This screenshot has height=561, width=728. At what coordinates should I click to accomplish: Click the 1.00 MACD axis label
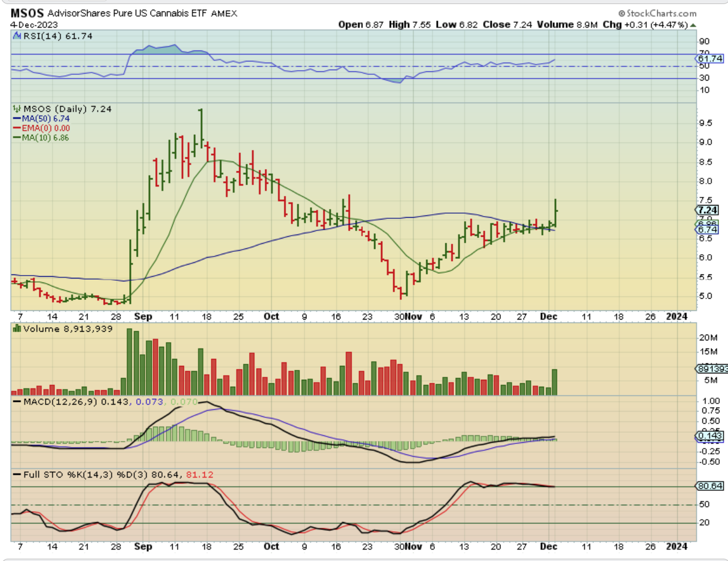click(x=711, y=401)
